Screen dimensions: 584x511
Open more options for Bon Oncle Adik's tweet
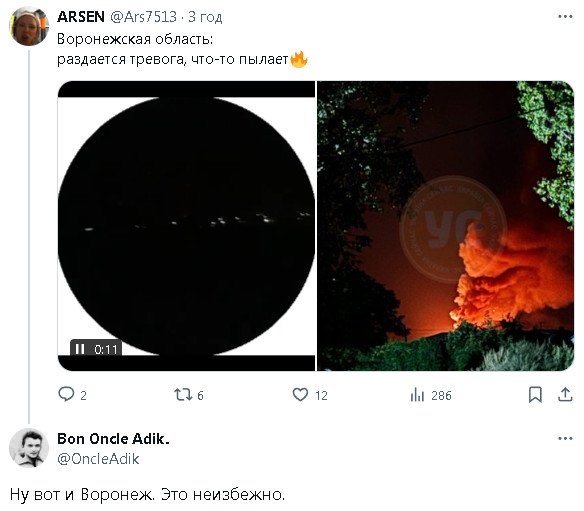[x=565, y=438]
